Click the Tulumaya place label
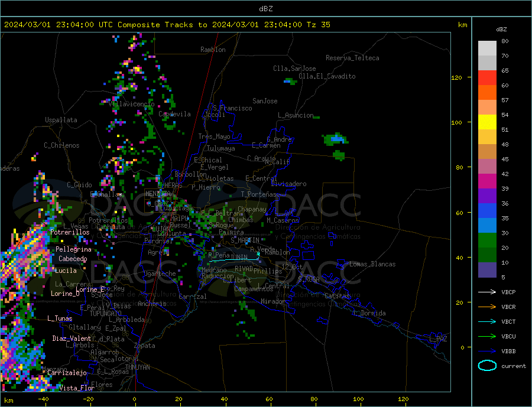 click(x=221, y=148)
